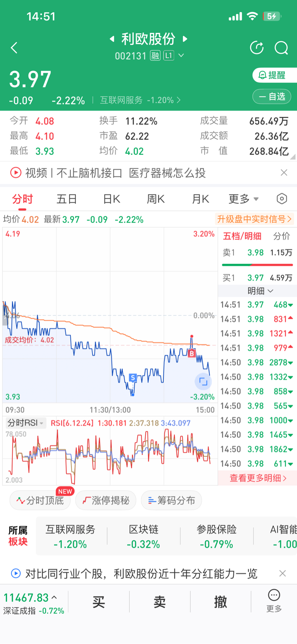Open 筹码分布 feature
This screenshot has height=644, width=297.
tap(171, 500)
